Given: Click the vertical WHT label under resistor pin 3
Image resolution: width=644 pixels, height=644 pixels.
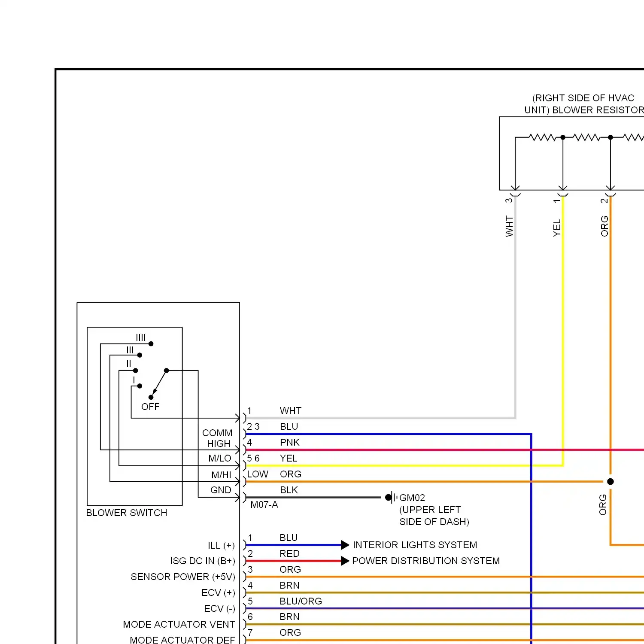Looking at the screenshot, I should coord(509,226).
